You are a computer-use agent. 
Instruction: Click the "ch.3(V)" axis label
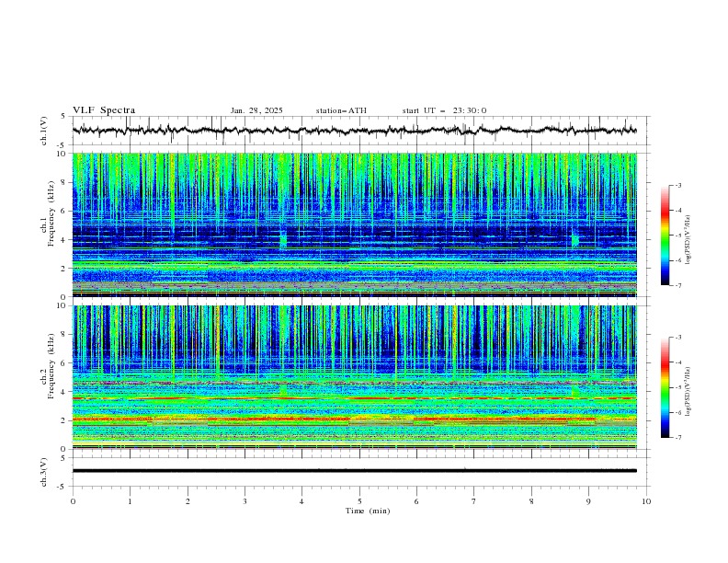click(x=44, y=472)
